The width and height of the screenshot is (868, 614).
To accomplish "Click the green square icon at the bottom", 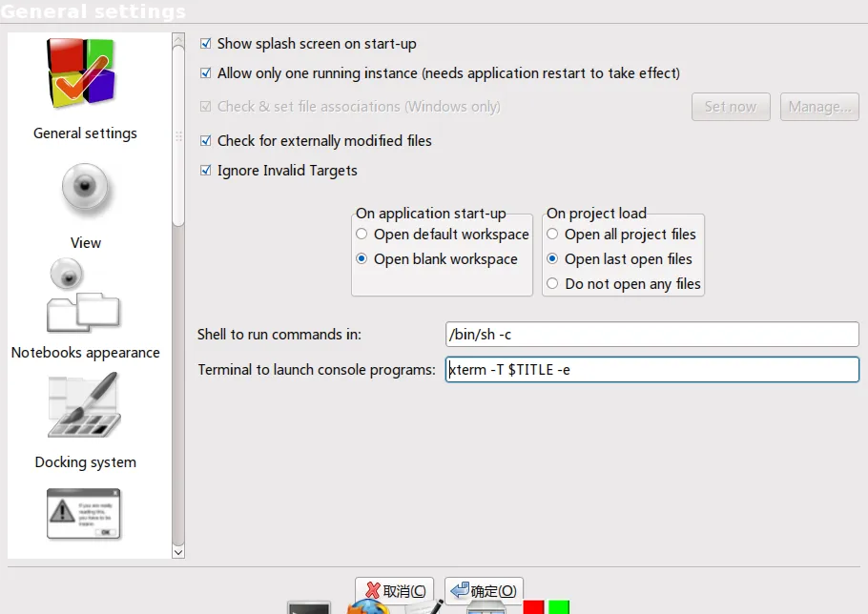I will (559, 607).
